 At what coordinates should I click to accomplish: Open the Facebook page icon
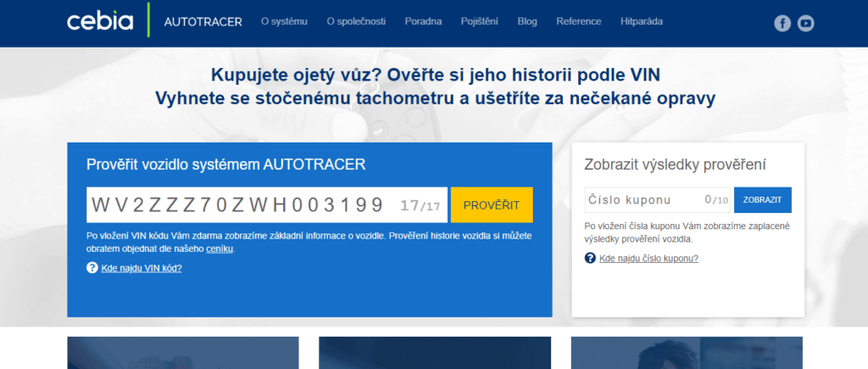(x=782, y=23)
